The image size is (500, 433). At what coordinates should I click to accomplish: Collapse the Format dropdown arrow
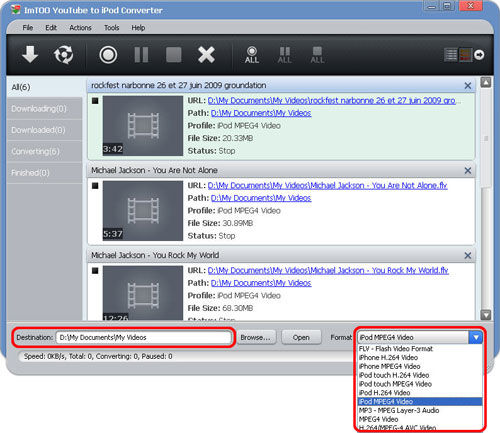pyautogui.click(x=476, y=337)
